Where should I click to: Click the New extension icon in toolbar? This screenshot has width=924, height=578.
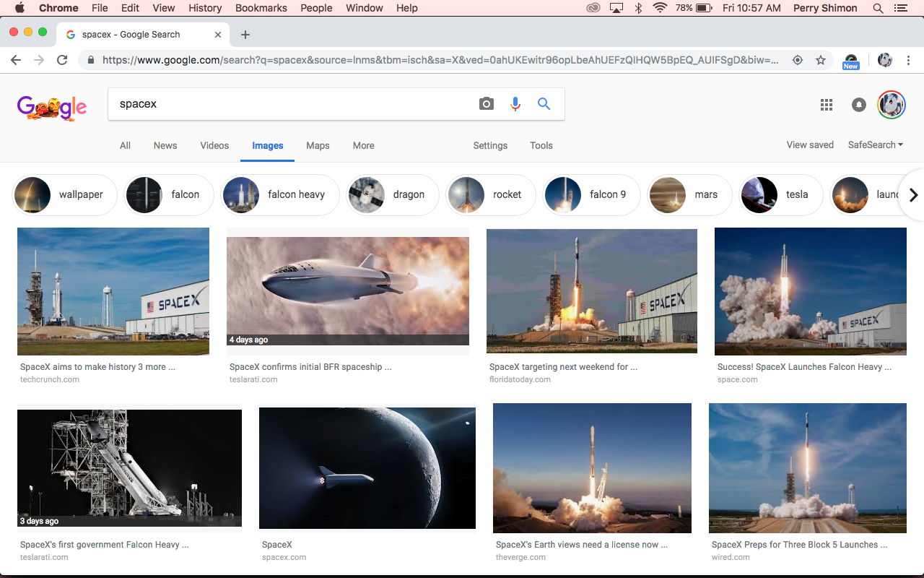[851, 61]
